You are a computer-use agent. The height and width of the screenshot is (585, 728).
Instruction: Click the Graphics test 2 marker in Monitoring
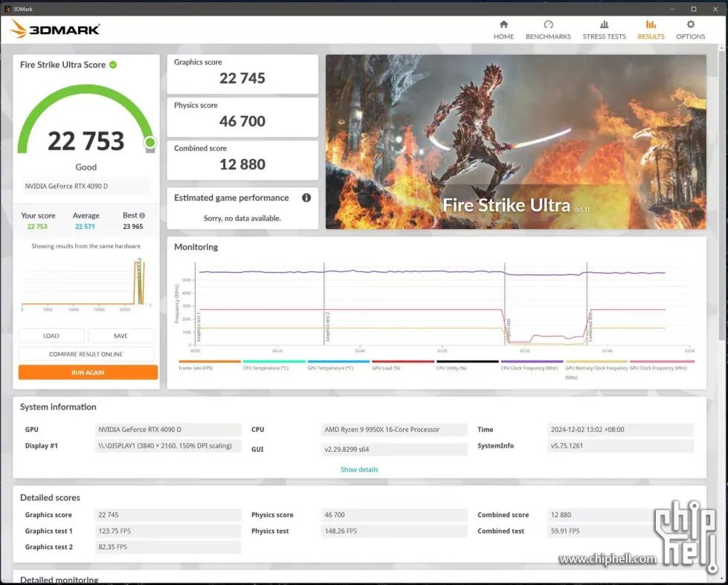pyautogui.click(x=328, y=327)
